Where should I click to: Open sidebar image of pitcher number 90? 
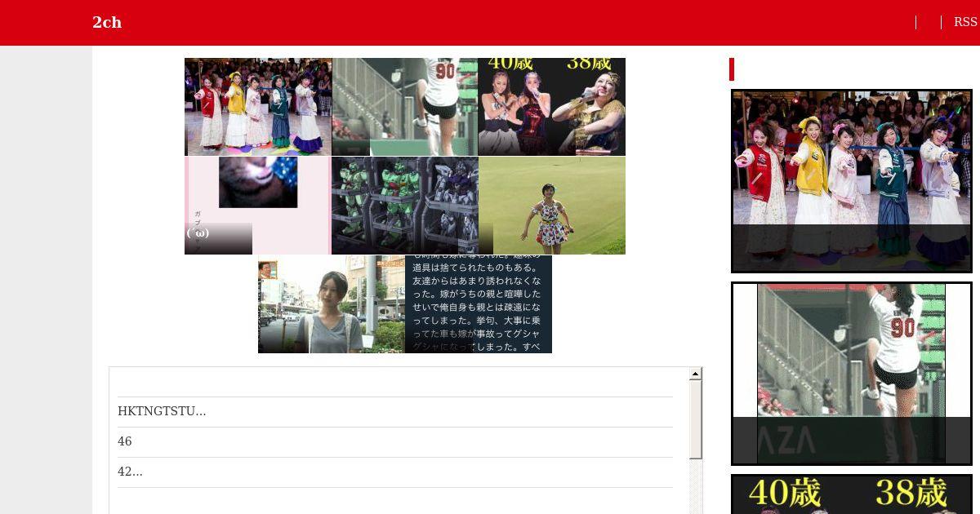(852, 374)
